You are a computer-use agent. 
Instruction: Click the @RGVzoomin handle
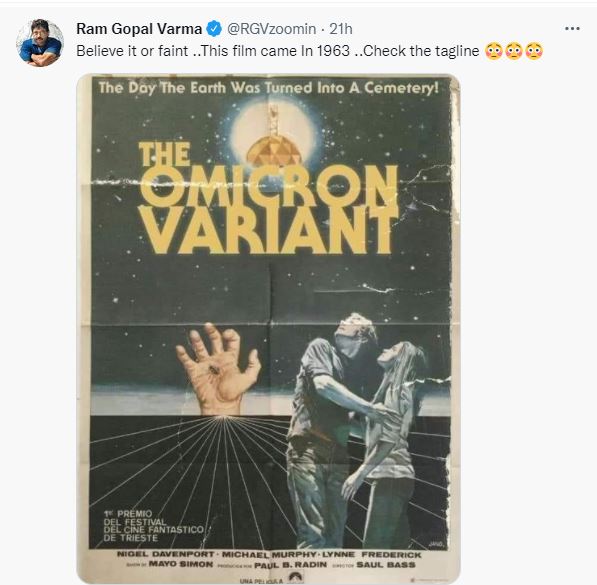271,29
